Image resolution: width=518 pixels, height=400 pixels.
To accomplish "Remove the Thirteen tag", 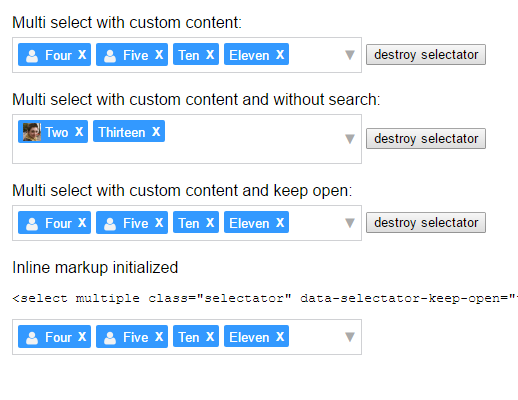I will (156, 132).
